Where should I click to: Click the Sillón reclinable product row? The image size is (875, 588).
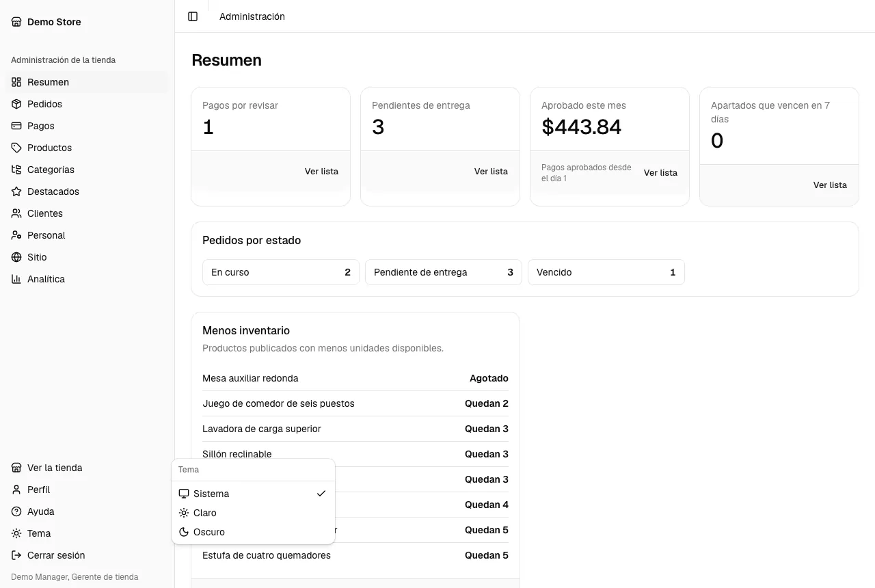[x=355, y=454]
